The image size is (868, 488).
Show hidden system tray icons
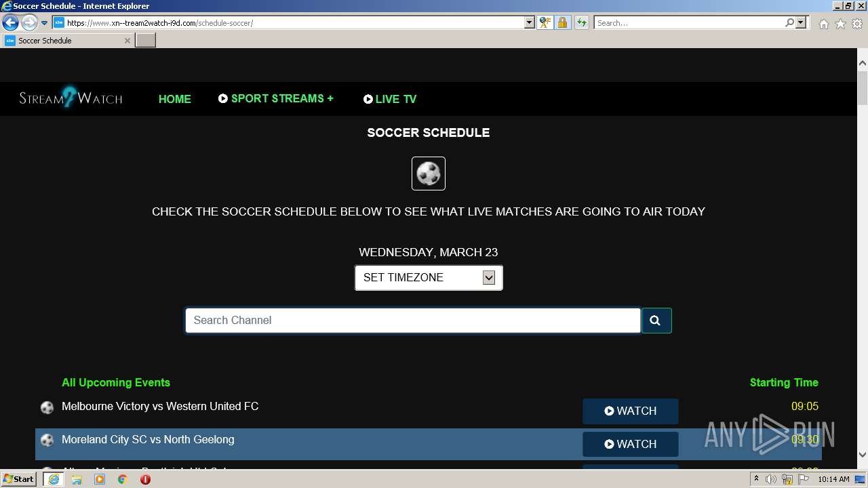(x=756, y=479)
